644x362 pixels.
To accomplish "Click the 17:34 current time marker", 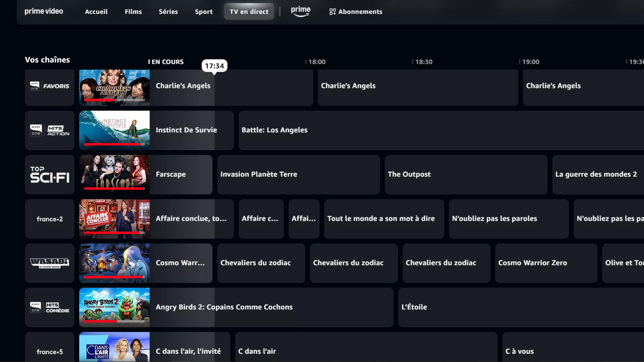I will 214,66.
